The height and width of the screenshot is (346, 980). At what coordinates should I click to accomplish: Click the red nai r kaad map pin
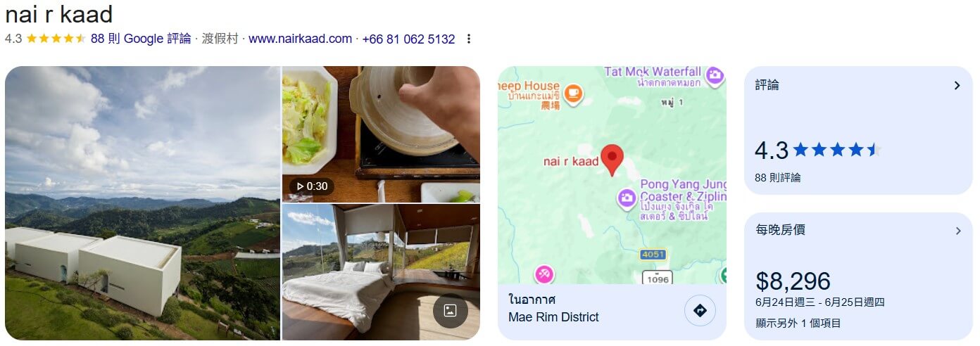(612, 161)
